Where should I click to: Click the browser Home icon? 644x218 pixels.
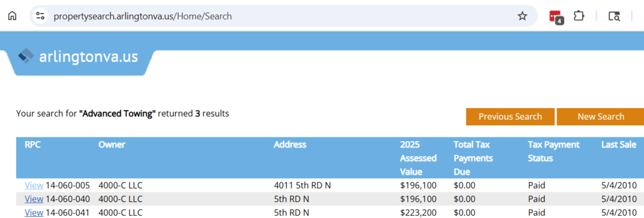(x=12, y=16)
